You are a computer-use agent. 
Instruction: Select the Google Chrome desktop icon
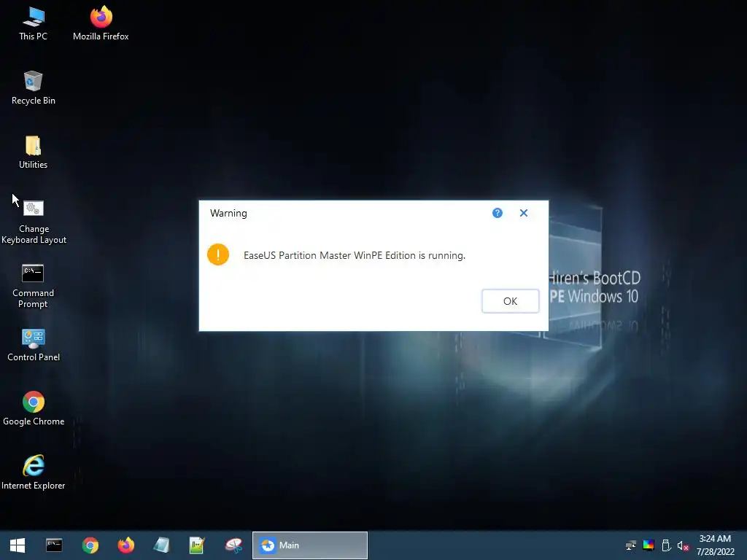(x=34, y=408)
